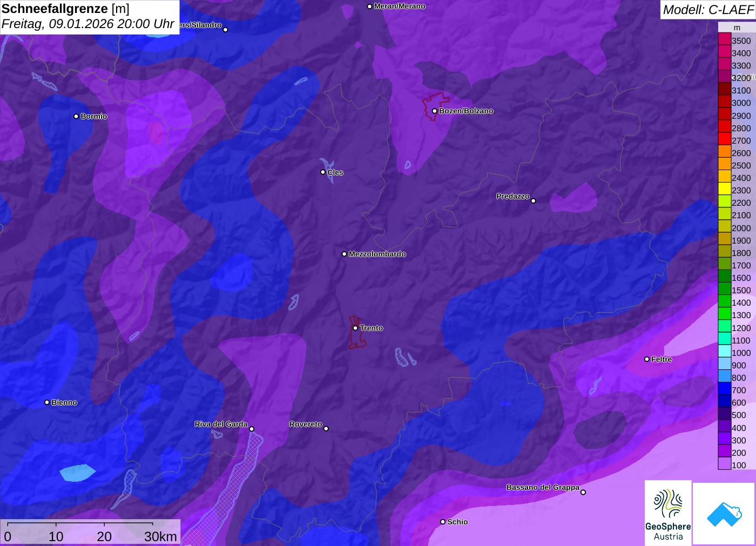Click the Rovereto label text
Image resolution: width=756 pixels, height=546 pixels.
tap(306, 424)
